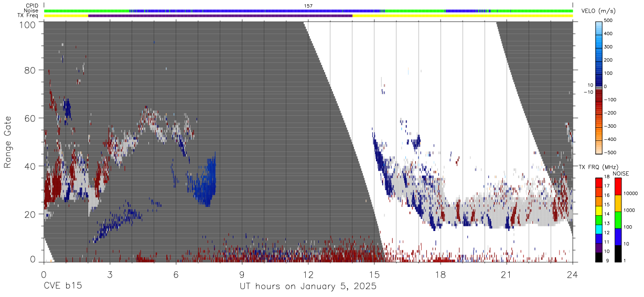
Task: Click the 80 tick on the Range Gate axis
Action: pyautogui.click(x=30, y=70)
